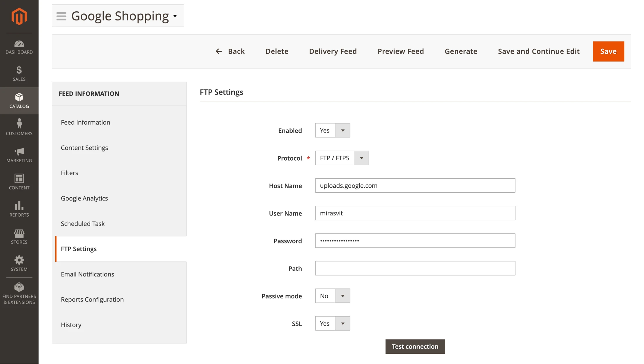Open the Stores storefront icon
The height and width of the screenshot is (364, 644).
[19, 234]
